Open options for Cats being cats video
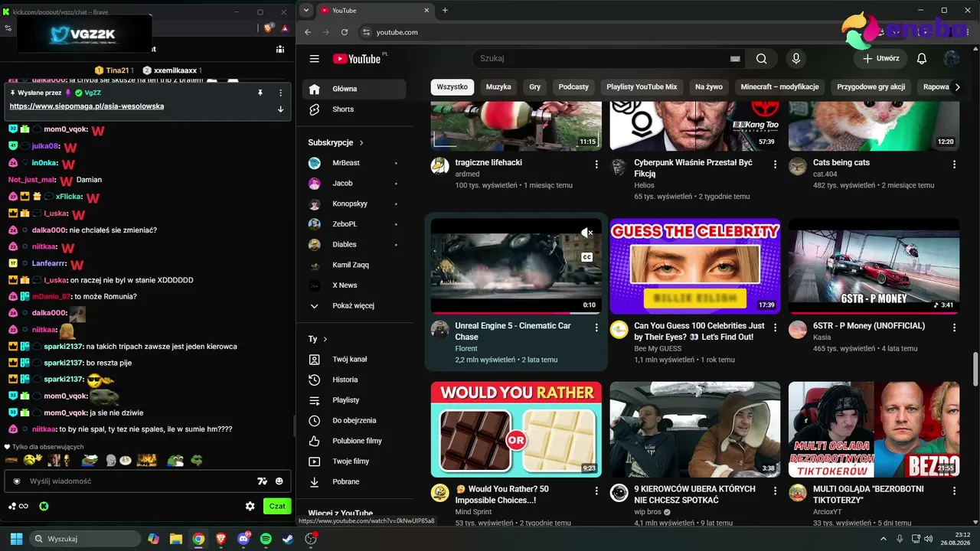 point(954,165)
